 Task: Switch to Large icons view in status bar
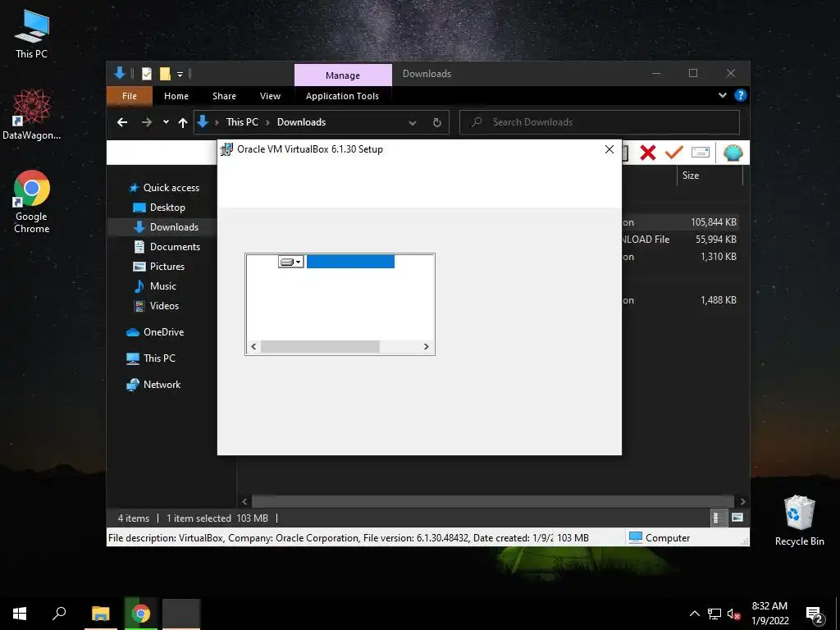pos(737,518)
